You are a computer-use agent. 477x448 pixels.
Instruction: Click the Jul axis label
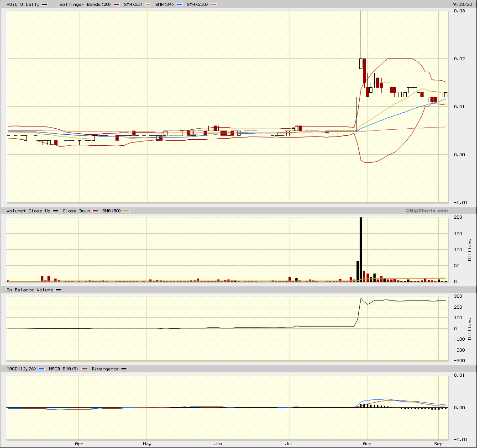pos(289,444)
